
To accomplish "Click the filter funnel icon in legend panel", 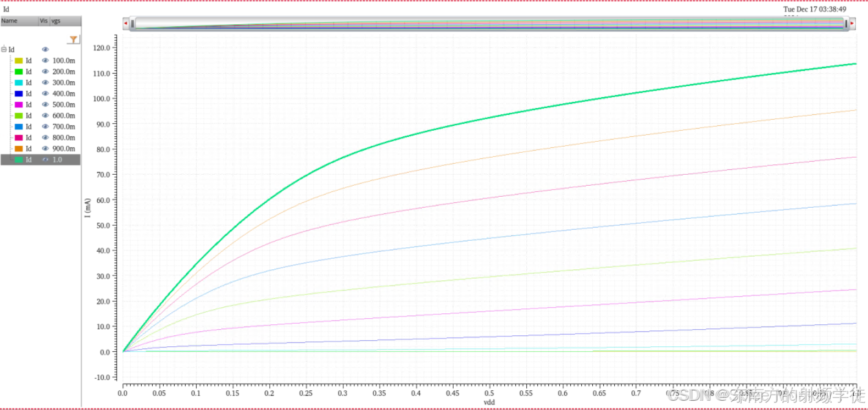I will coord(73,40).
